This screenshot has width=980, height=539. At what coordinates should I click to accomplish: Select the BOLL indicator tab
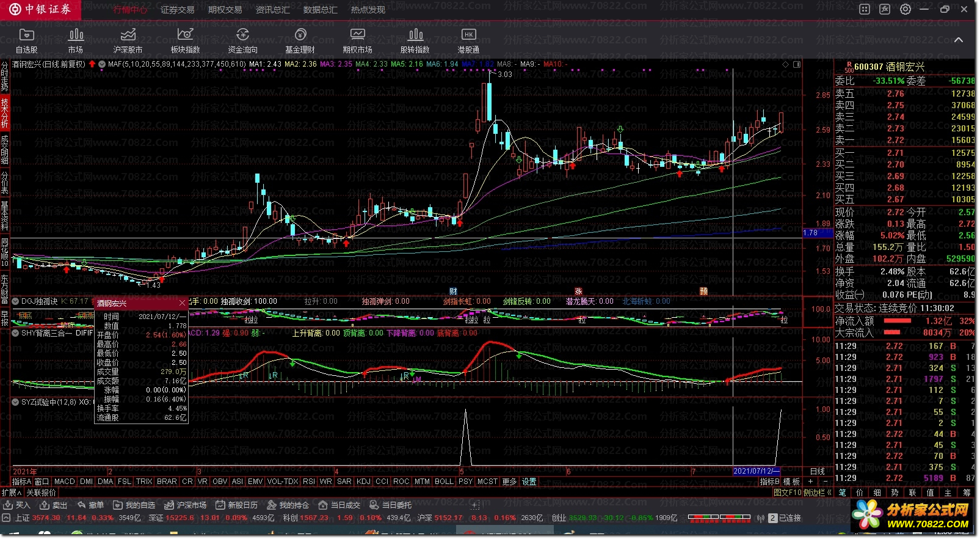pos(444,482)
